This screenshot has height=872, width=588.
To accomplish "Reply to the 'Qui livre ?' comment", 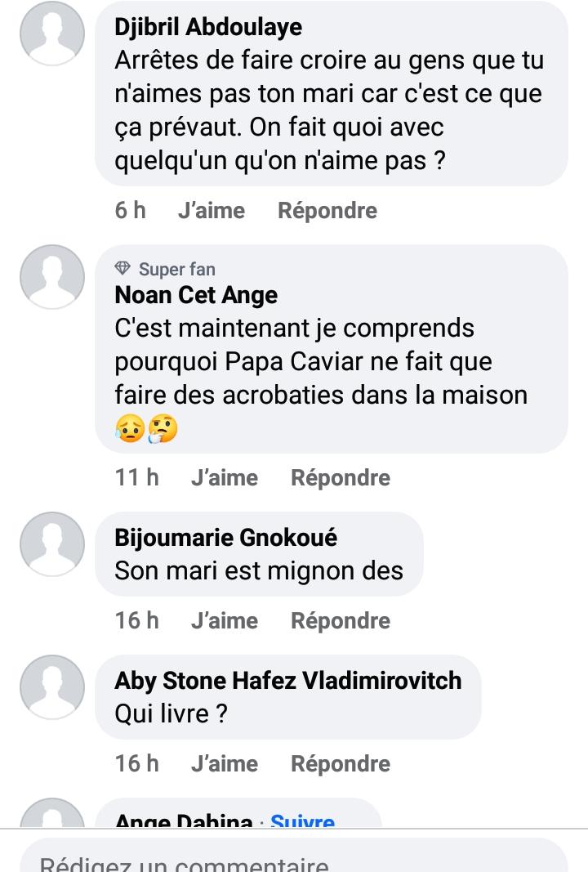I will coord(340,764).
